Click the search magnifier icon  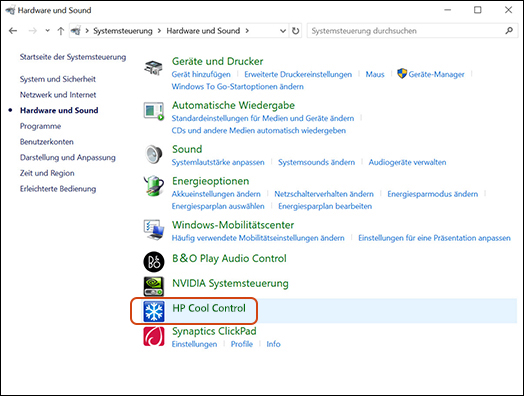[509, 31]
